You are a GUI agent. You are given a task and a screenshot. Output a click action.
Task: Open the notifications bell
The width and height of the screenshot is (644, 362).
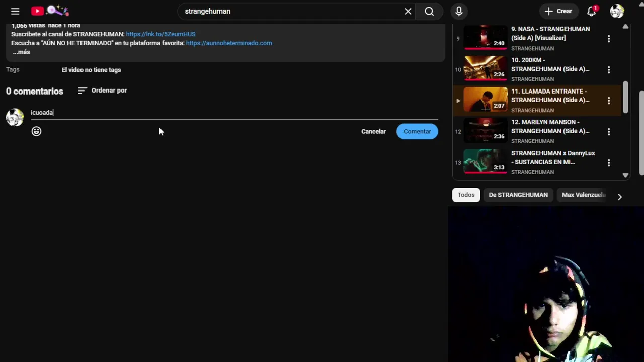click(592, 11)
